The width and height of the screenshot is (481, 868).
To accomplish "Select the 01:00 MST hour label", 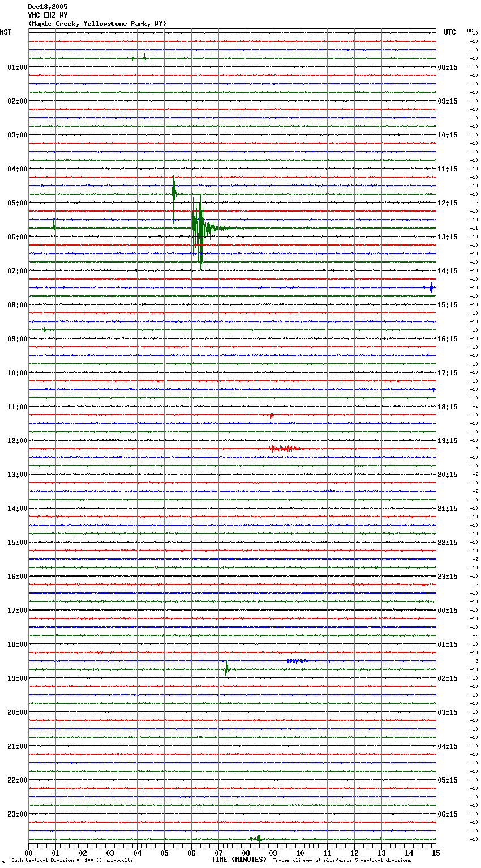I will [18, 67].
